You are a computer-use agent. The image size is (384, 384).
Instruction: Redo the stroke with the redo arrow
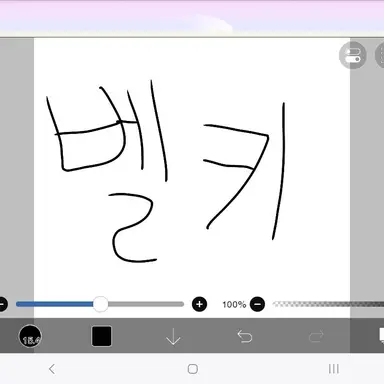(x=316, y=336)
